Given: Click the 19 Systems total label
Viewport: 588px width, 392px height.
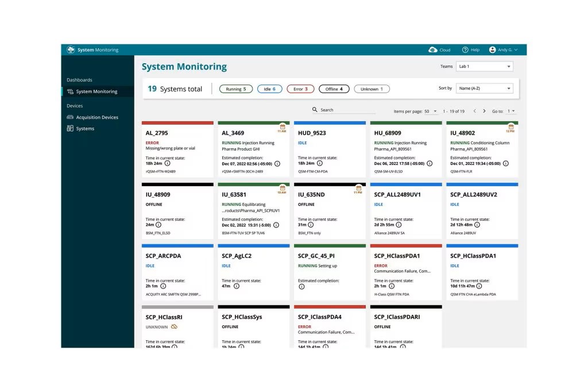Looking at the screenshot, I should coord(175,89).
